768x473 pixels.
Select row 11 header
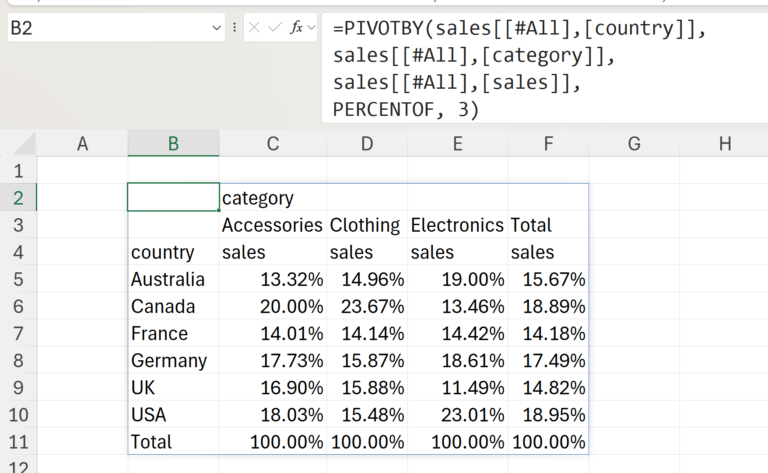click(18, 441)
